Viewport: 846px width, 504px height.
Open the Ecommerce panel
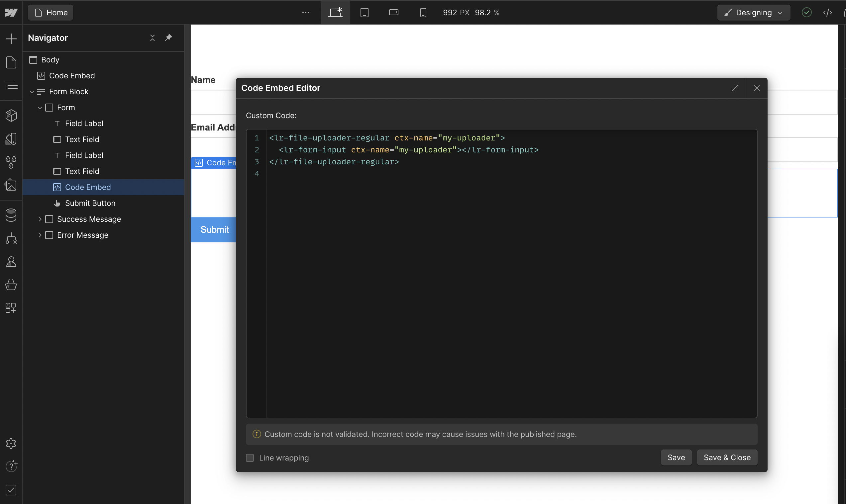pos(11,285)
